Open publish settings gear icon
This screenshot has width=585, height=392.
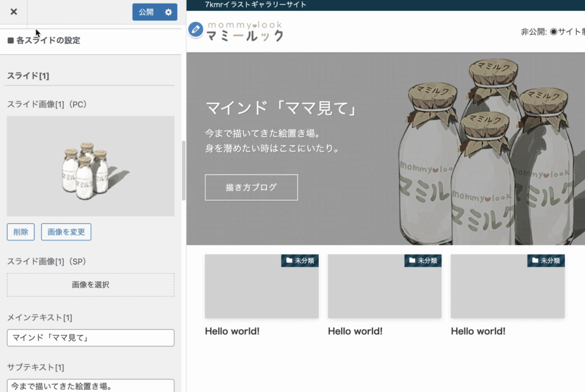click(x=168, y=12)
